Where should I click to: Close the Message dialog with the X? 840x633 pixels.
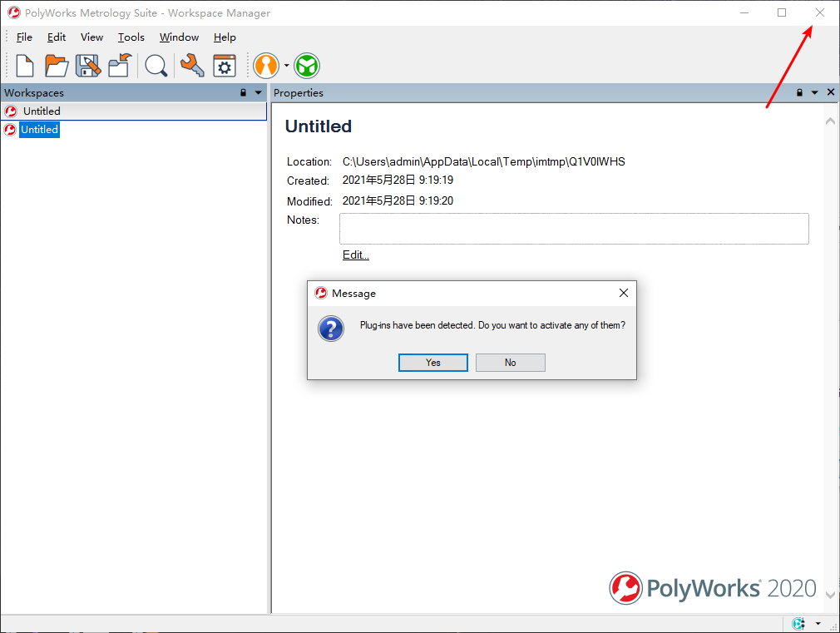point(624,293)
